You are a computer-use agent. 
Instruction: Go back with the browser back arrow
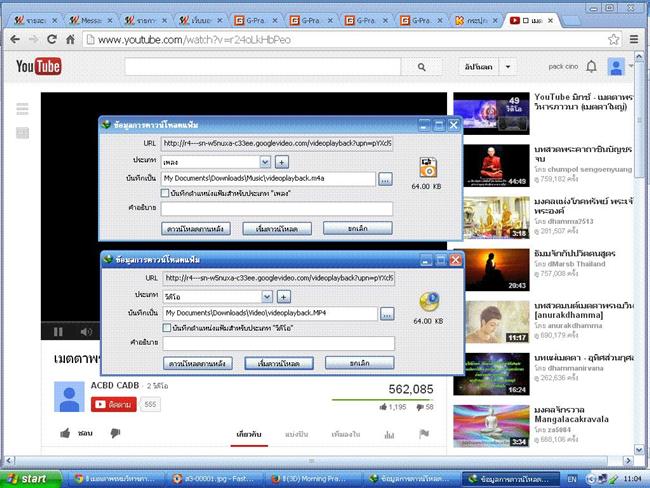15,39
